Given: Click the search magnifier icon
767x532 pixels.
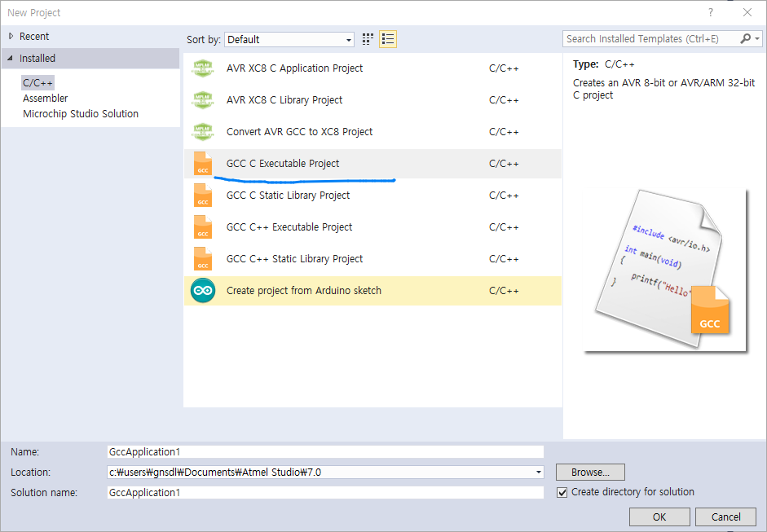Looking at the screenshot, I should tap(745, 38).
